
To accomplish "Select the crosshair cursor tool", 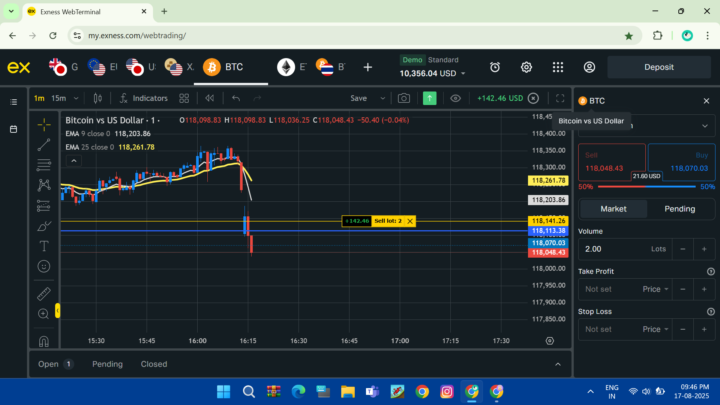I will (x=44, y=124).
